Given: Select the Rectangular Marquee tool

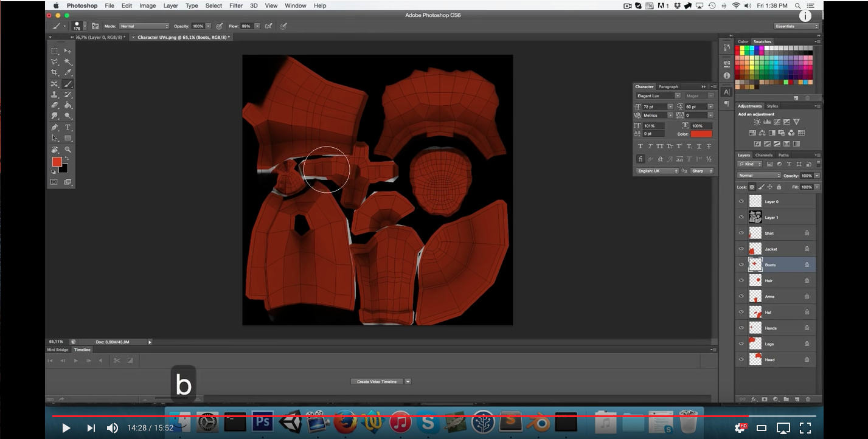Looking at the screenshot, I should [55, 51].
